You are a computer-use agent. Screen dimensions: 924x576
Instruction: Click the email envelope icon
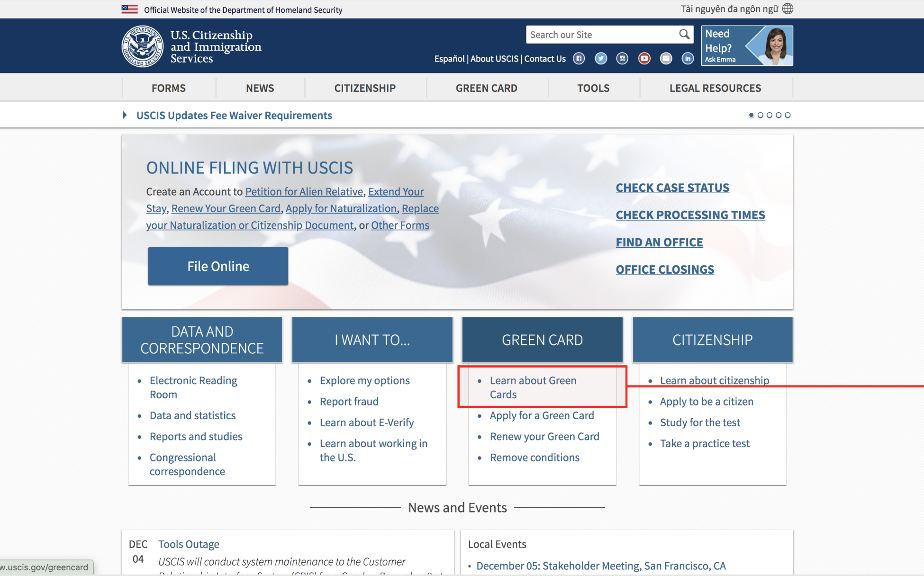tap(666, 58)
